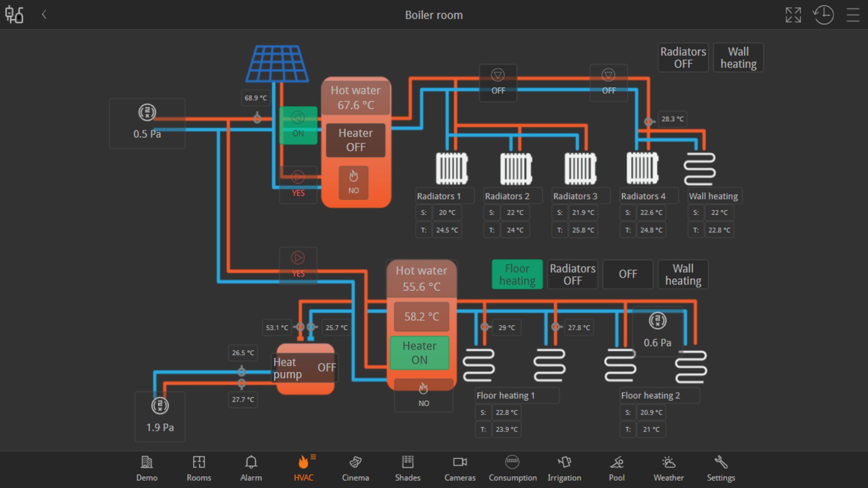
Task: Open the Weather tab
Action: click(669, 468)
